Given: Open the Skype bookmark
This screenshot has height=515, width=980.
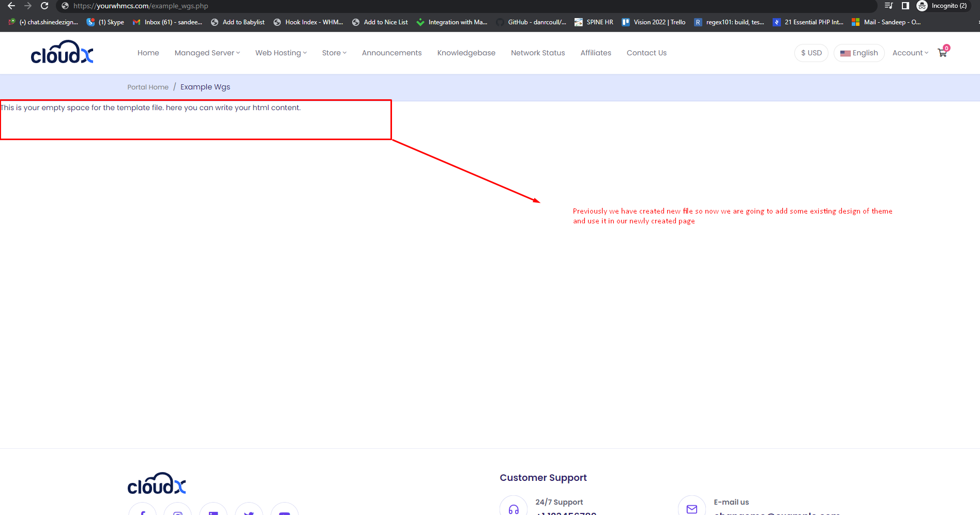Looking at the screenshot, I should click(x=105, y=22).
